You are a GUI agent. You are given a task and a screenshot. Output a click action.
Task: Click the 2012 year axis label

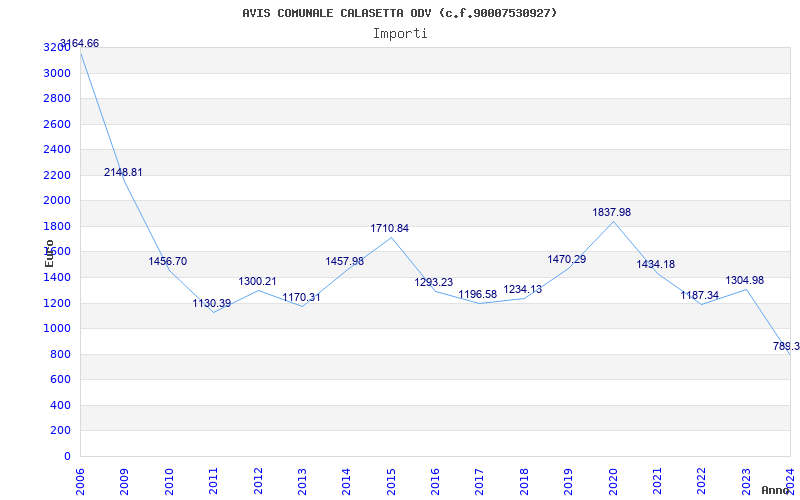(x=258, y=482)
